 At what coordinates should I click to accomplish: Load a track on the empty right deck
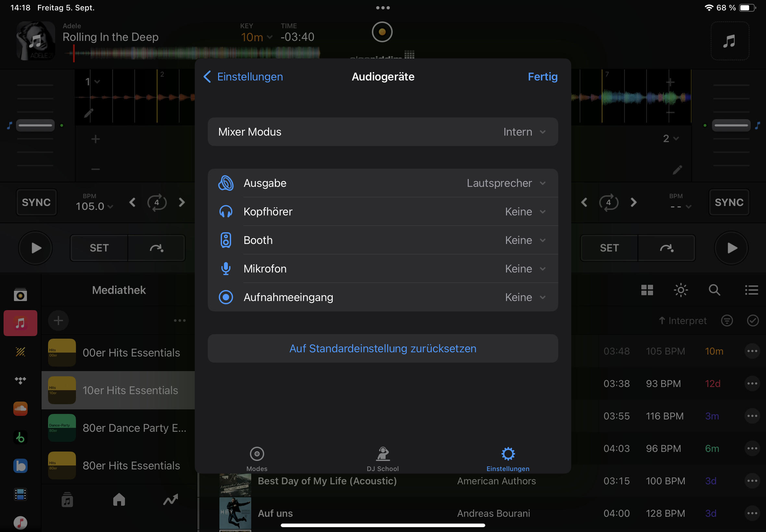point(730,41)
